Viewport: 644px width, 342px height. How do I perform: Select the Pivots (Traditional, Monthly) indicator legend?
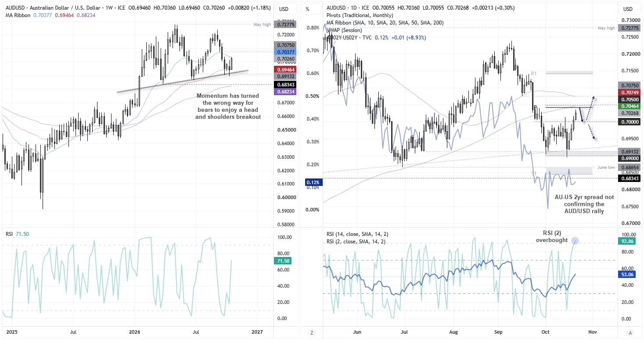click(354, 15)
